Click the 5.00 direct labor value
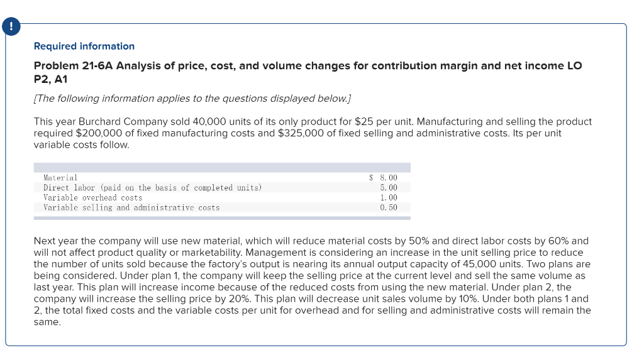The height and width of the screenshot is (352, 644). click(x=389, y=188)
